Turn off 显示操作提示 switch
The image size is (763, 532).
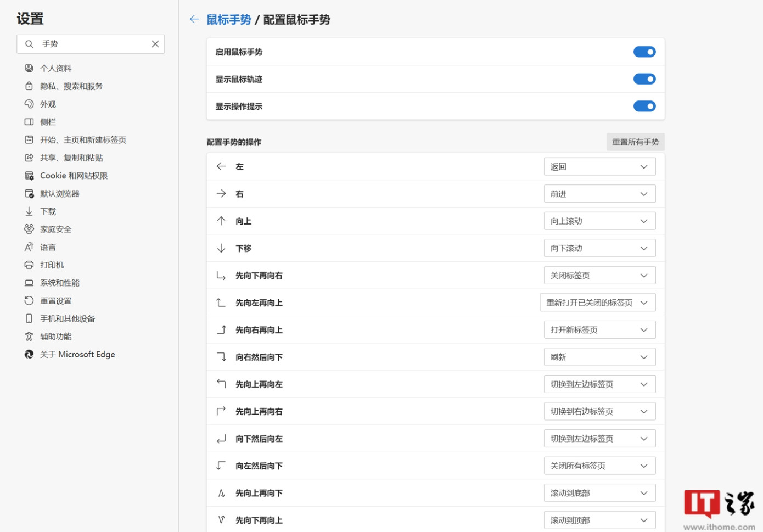[644, 107]
